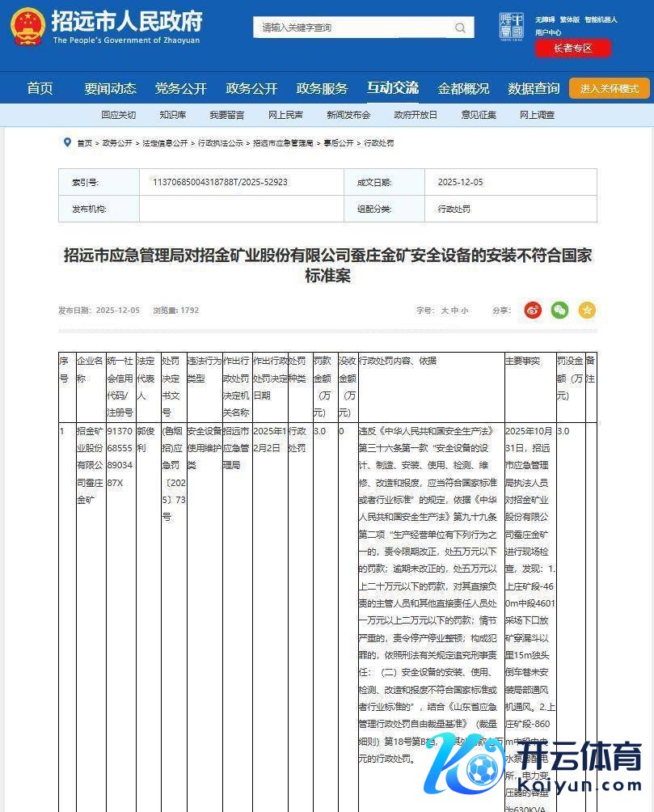Open the 我要留言 submenu item

pos(226,115)
